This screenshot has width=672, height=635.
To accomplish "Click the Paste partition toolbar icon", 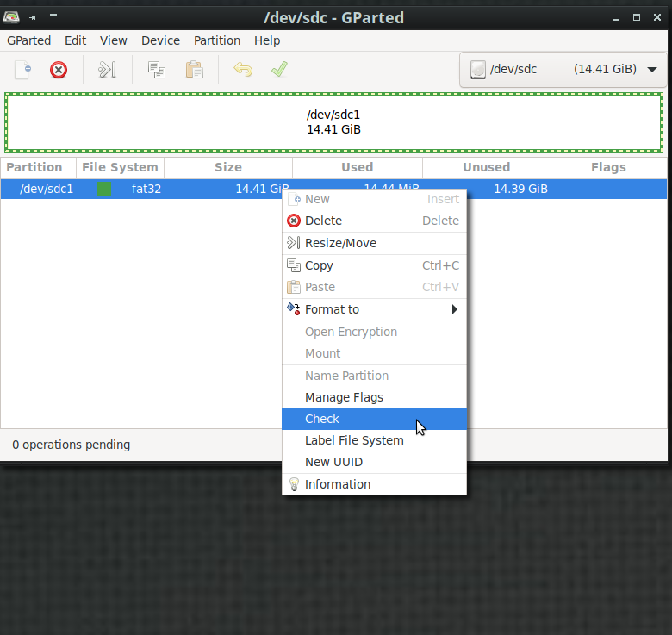I will [x=195, y=70].
